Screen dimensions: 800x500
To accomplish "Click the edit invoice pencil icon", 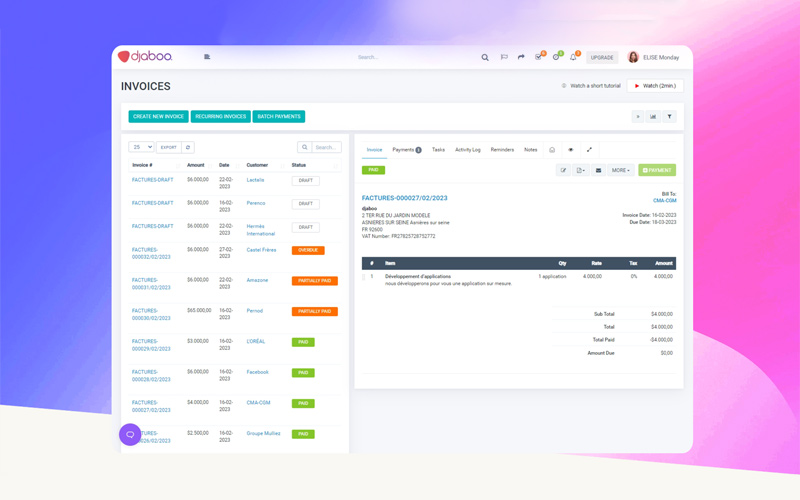I will [563, 170].
